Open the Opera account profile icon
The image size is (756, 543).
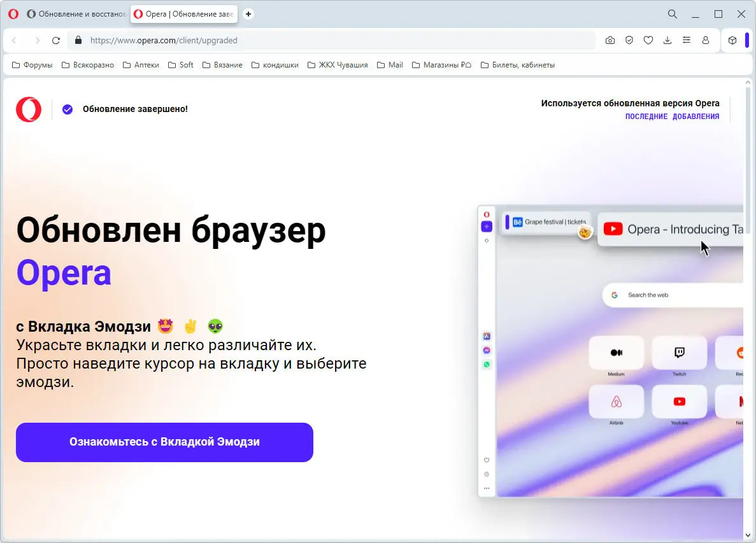point(706,41)
